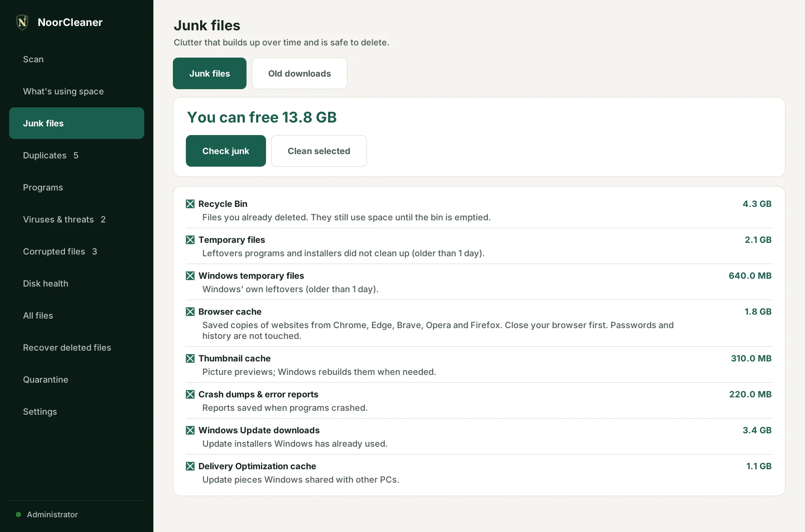This screenshot has height=532, width=805.
Task: Click 'Update installers Windows has already used' text
Action: click(x=295, y=444)
